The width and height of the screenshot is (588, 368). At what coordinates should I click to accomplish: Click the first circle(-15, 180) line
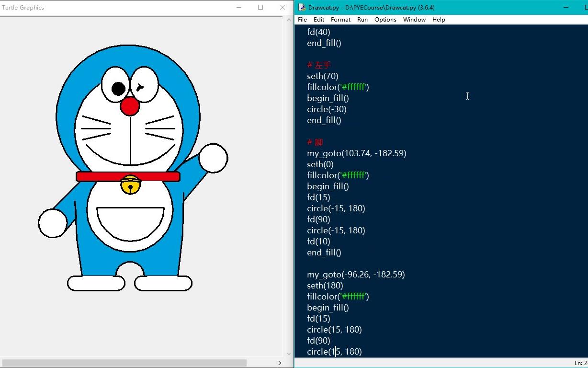(x=336, y=208)
